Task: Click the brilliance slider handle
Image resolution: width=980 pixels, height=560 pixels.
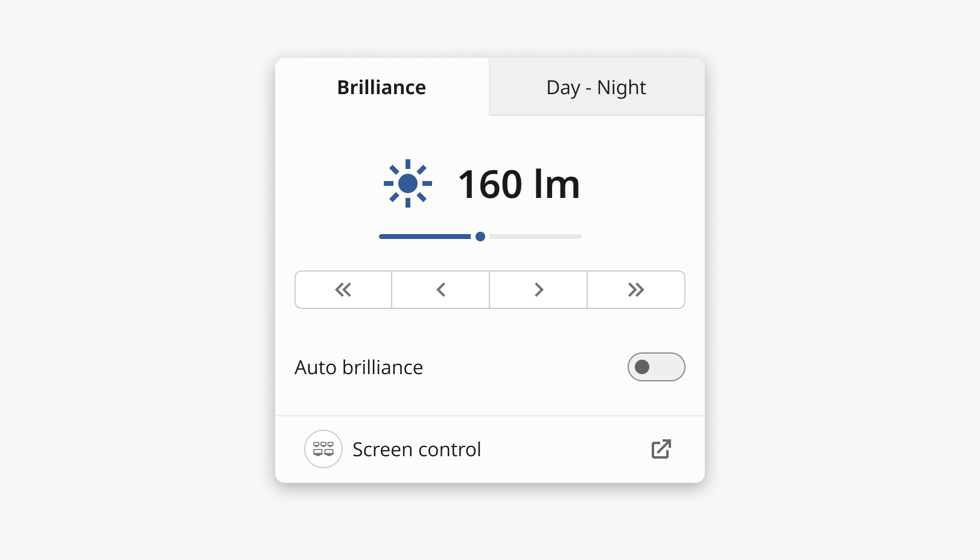Action: (480, 237)
